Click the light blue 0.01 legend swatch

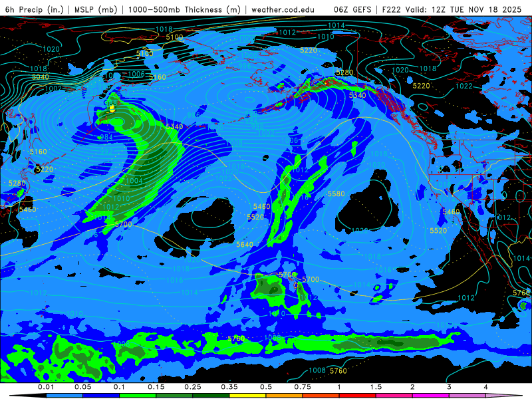[x=65, y=396]
